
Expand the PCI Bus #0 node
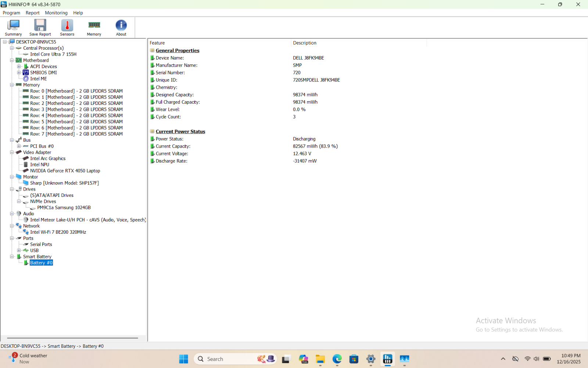[19, 146]
